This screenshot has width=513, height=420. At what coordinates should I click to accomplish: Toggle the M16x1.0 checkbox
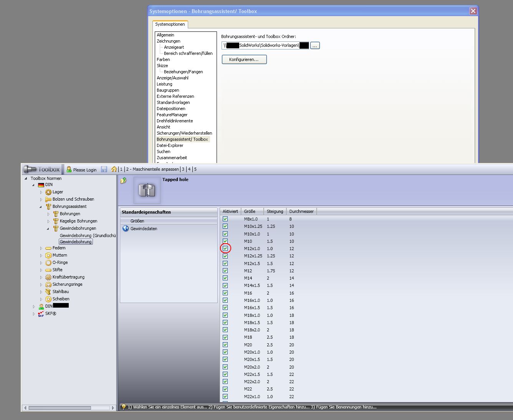tap(225, 300)
